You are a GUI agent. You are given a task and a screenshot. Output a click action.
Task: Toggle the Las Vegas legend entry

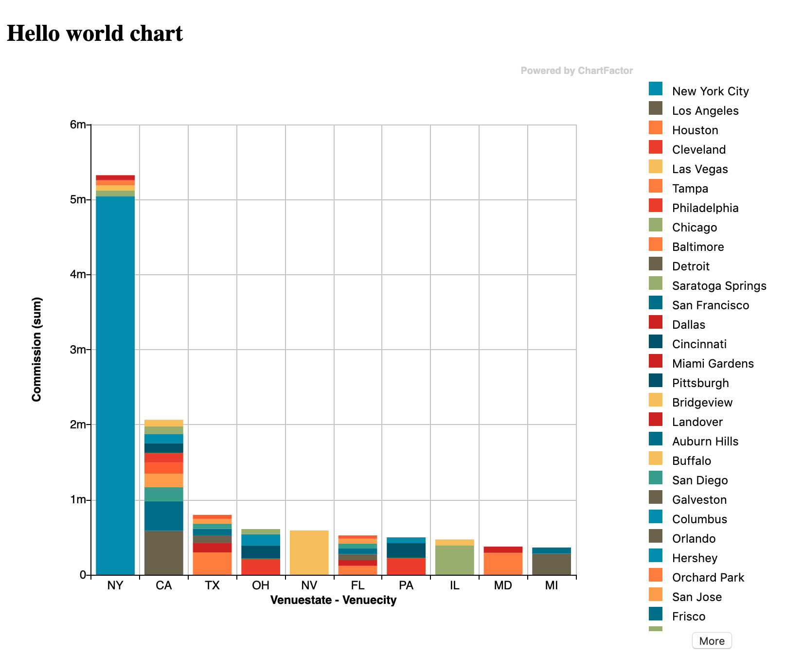[699, 169]
